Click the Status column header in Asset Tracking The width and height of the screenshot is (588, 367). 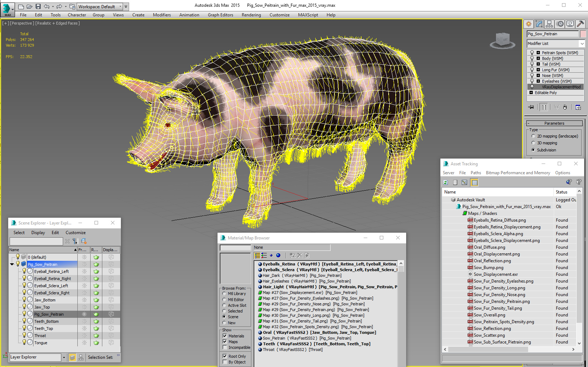(565, 192)
